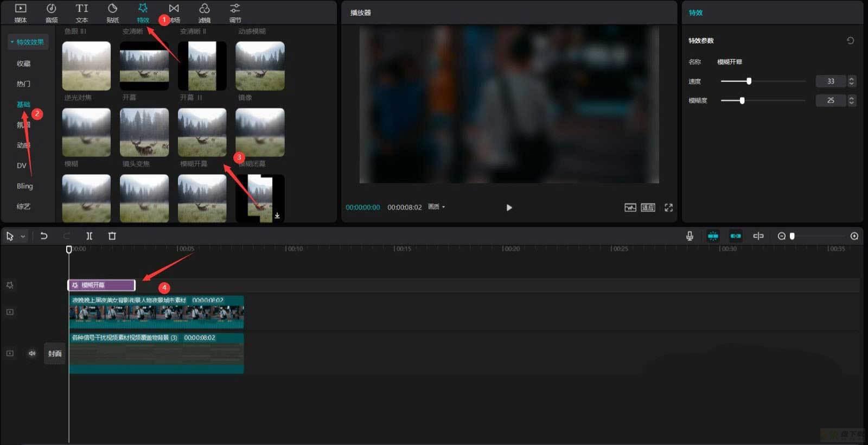Delete the selected clip
The width and height of the screenshot is (868, 445).
tap(112, 236)
